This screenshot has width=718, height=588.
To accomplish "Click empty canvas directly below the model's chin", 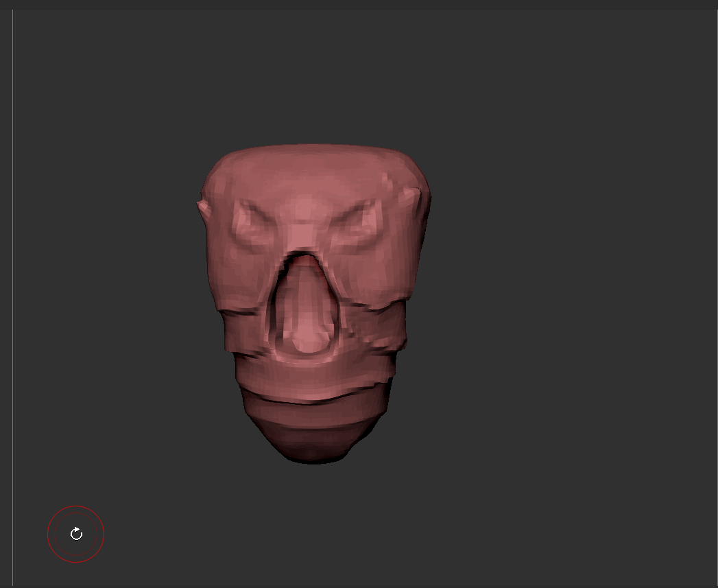I will coord(314,521).
